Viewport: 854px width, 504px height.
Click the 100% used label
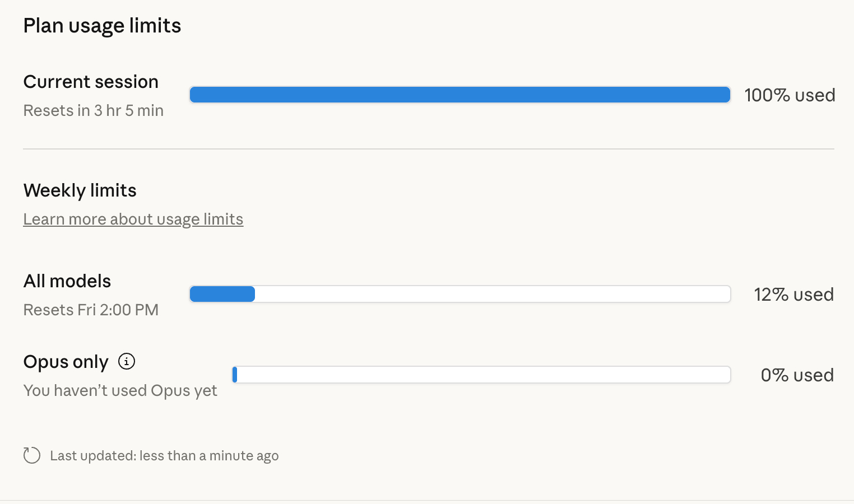tap(790, 95)
